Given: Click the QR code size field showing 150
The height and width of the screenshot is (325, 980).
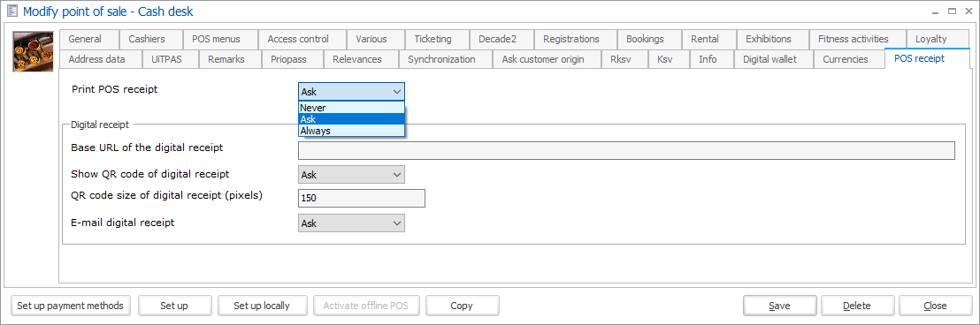Looking at the screenshot, I should pos(362,199).
